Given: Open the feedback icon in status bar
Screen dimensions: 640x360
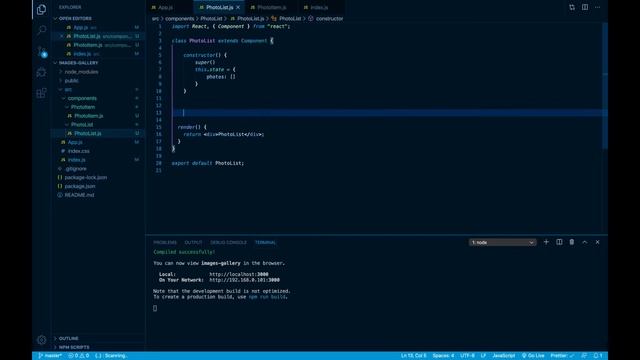Looking at the screenshot, I should click(x=584, y=356).
